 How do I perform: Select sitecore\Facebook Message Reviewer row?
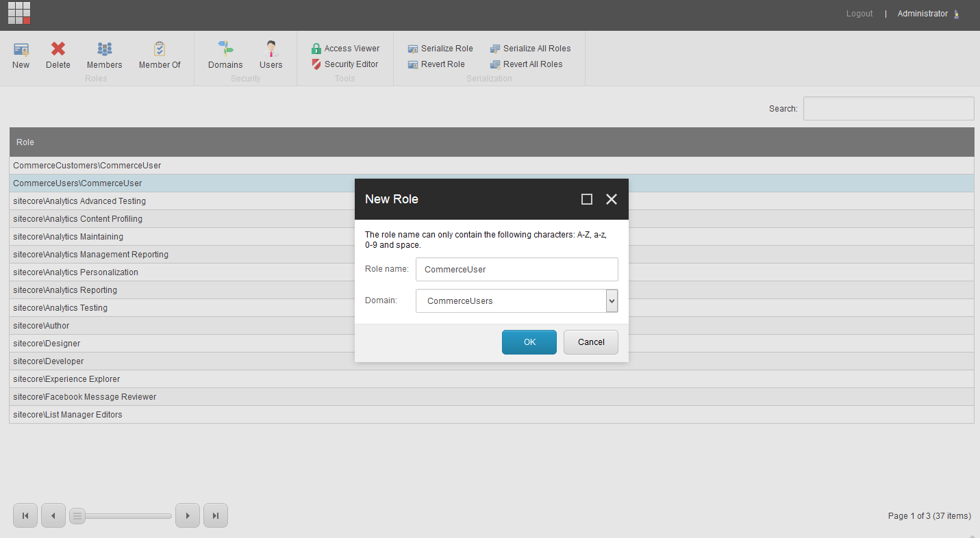click(x=492, y=397)
